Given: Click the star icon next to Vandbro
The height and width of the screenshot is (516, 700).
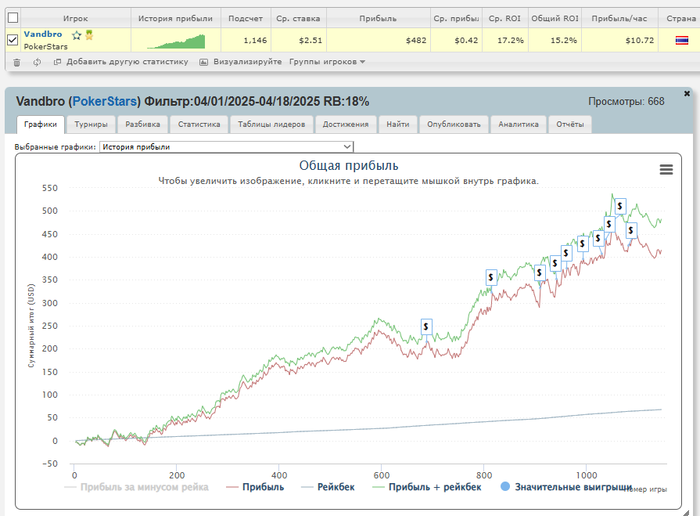Looking at the screenshot, I should [76, 35].
